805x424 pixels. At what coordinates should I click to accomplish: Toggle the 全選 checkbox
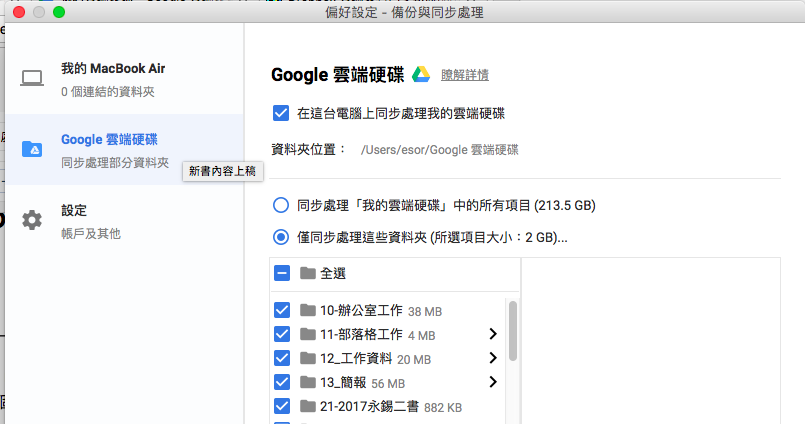click(x=282, y=273)
